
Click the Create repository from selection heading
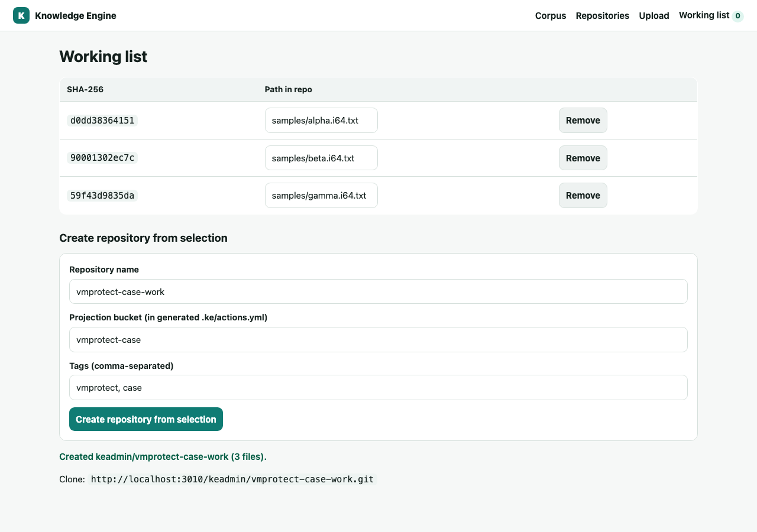coord(143,238)
